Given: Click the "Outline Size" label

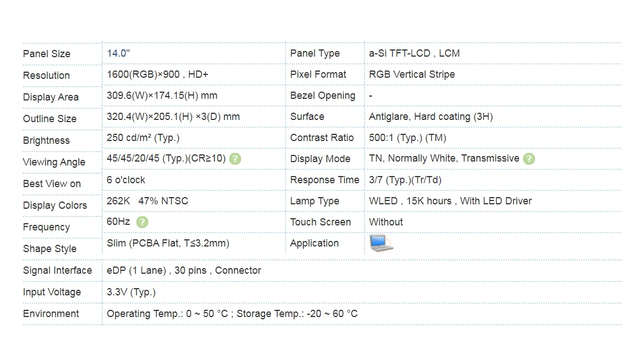Looking at the screenshot, I should tap(49, 119).
